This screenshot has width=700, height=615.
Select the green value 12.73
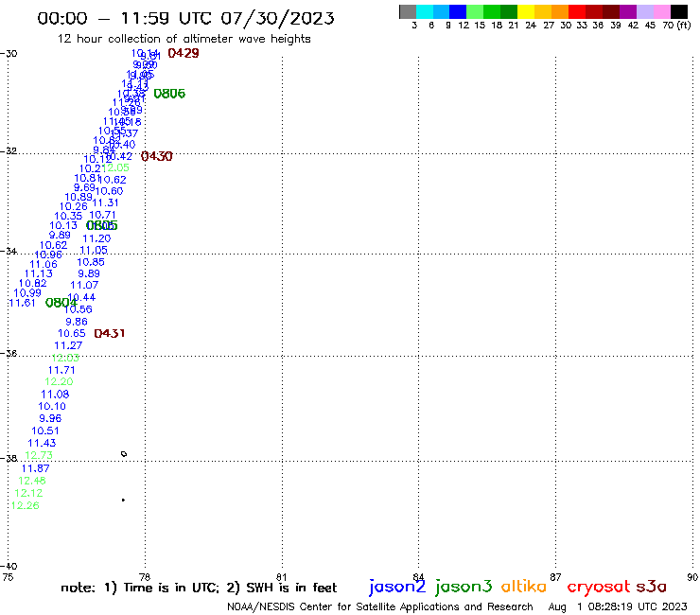click(39, 455)
